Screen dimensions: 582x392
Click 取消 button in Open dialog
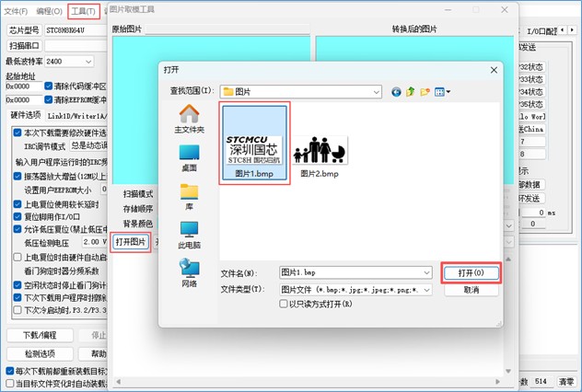click(x=471, y=290)
